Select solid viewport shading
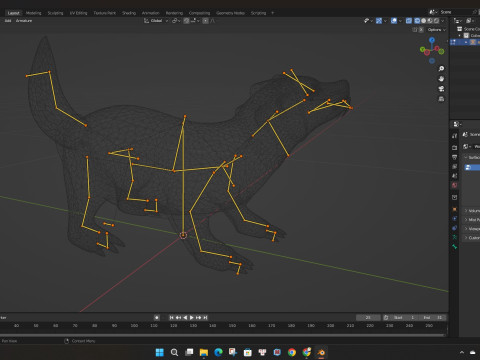Image resolution: width=480 pixels, height=360 pixels. pyautogui.click(x=424, y=21)
